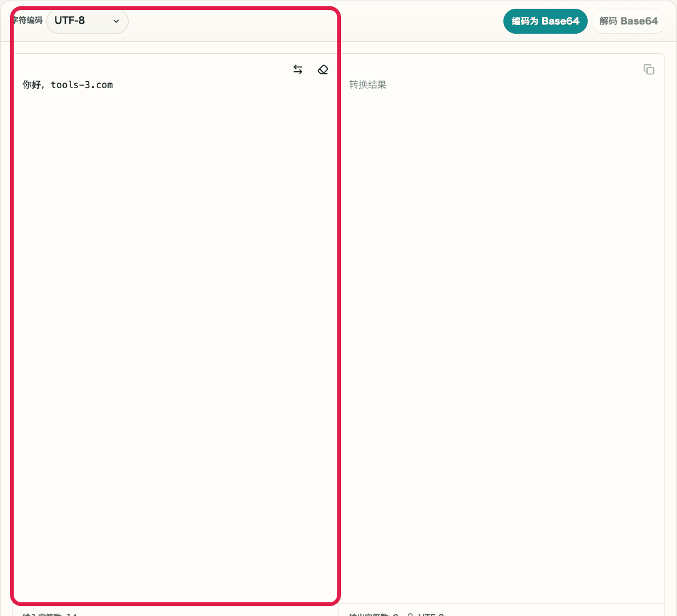Click on the "tools-3.com" text in the input

click(82, 85)
